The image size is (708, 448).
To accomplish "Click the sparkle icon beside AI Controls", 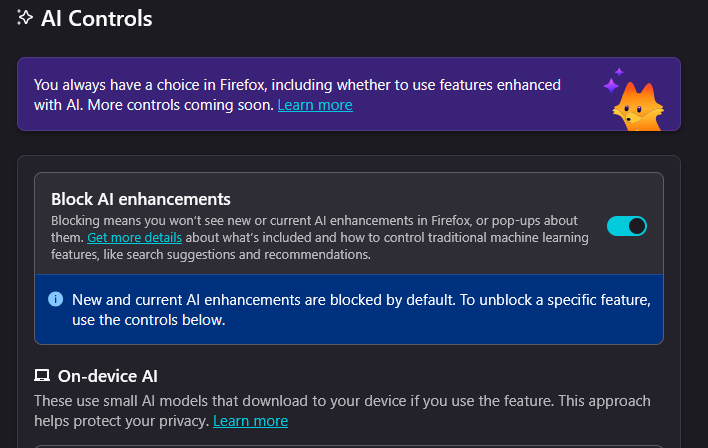I will point(26,18).
